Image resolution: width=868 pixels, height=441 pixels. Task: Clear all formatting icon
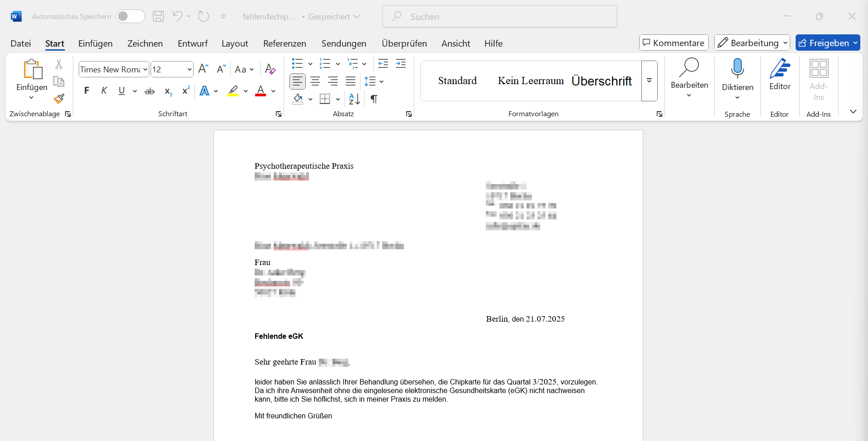[x=270, y=69]
